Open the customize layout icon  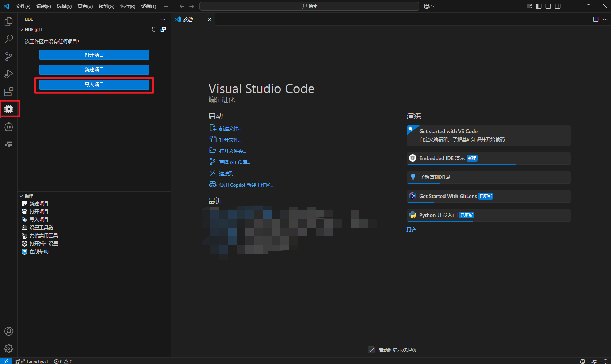tap(529, 6)
